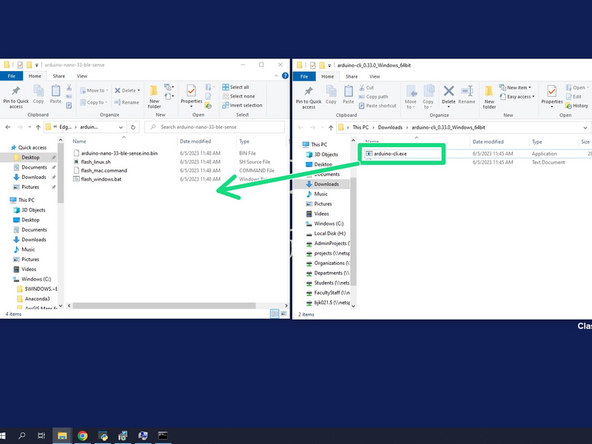
Task: Open Home tab in right window
Action: click(327, 76)
